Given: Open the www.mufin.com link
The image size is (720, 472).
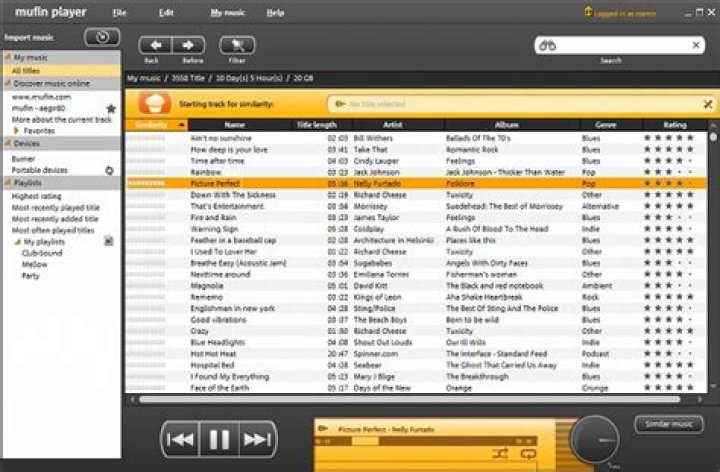Looking at the screenshot, I should 41,97.
